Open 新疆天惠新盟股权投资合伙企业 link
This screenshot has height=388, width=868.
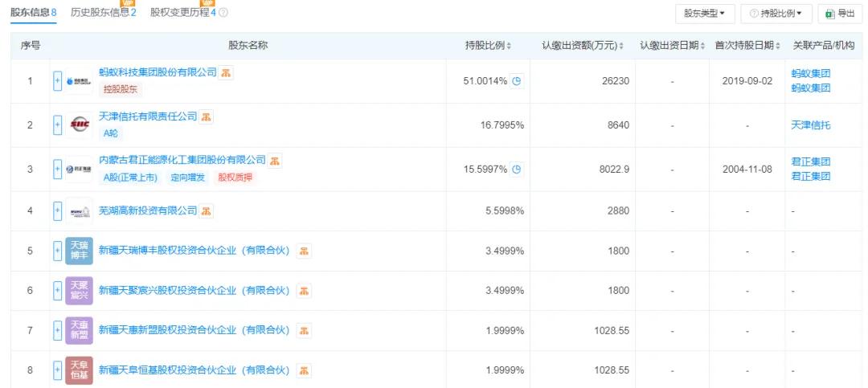[x=194, y=330]
